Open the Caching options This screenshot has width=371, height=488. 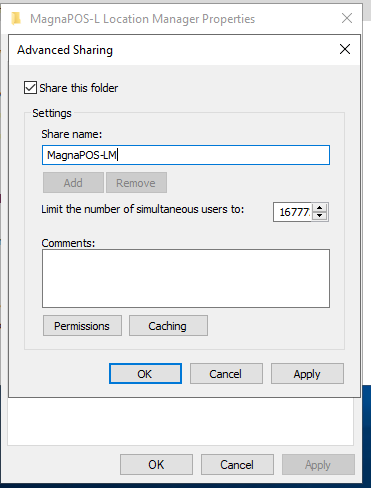168,326
